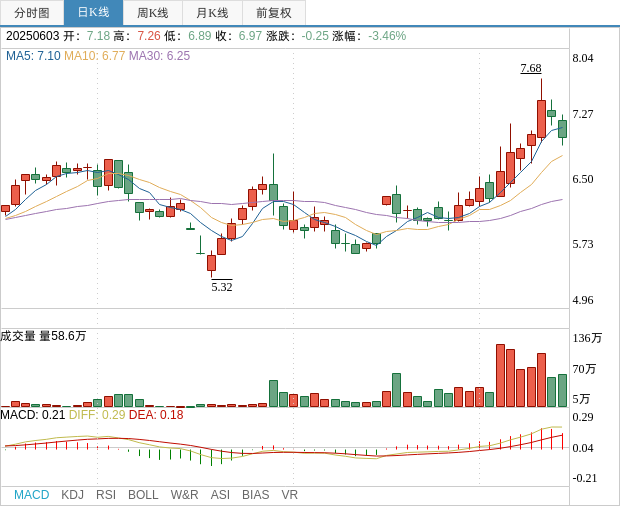Click the 前复权 option

274,13
